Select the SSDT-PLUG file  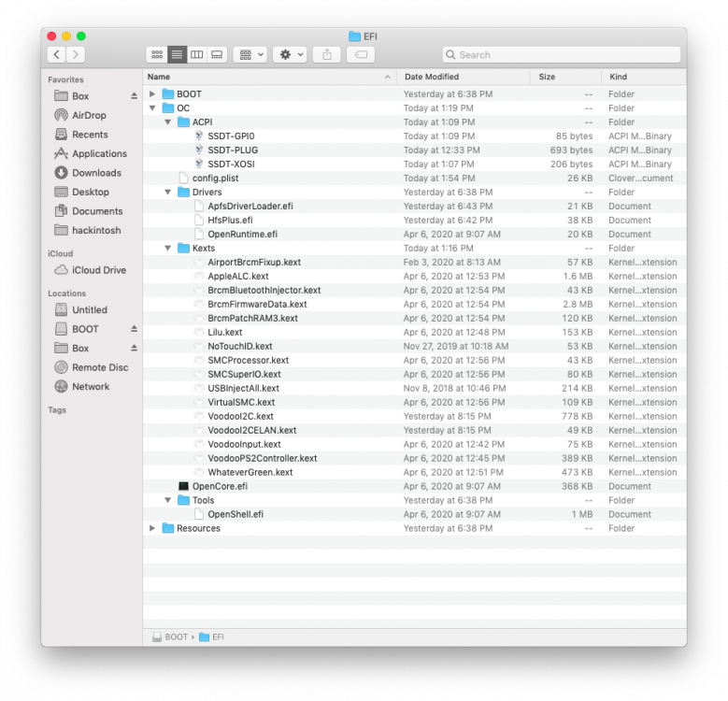(x=415, y=150)
